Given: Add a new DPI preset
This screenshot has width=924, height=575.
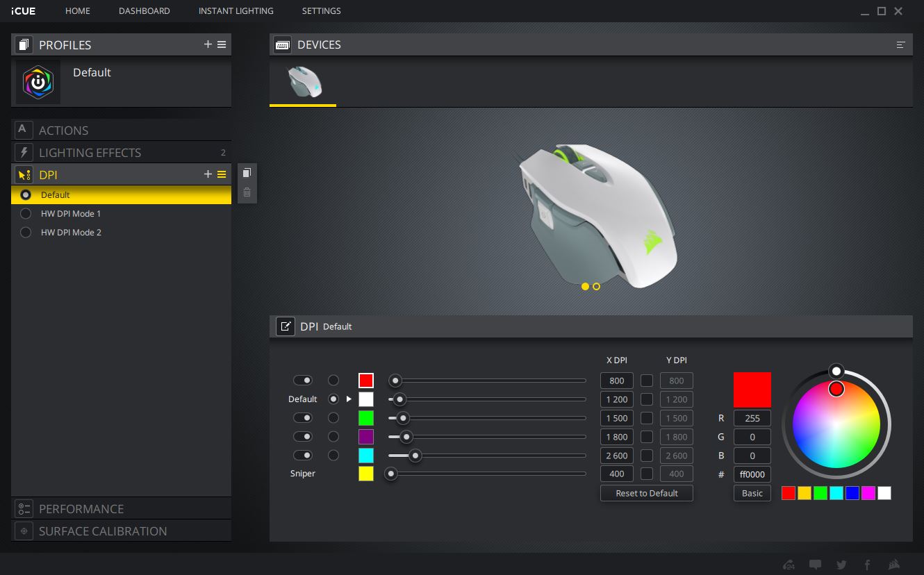Looking at the screenshot, I should [x=208, y=174].
